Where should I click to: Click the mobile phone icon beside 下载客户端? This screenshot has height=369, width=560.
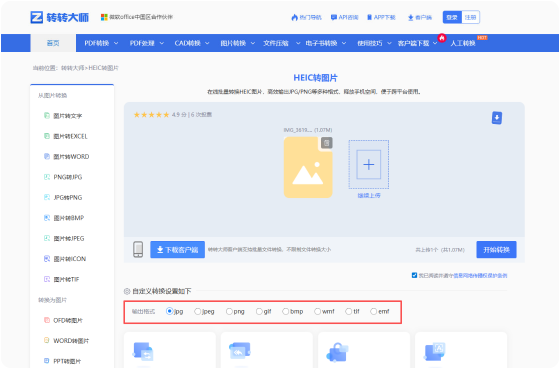[138, 249]
